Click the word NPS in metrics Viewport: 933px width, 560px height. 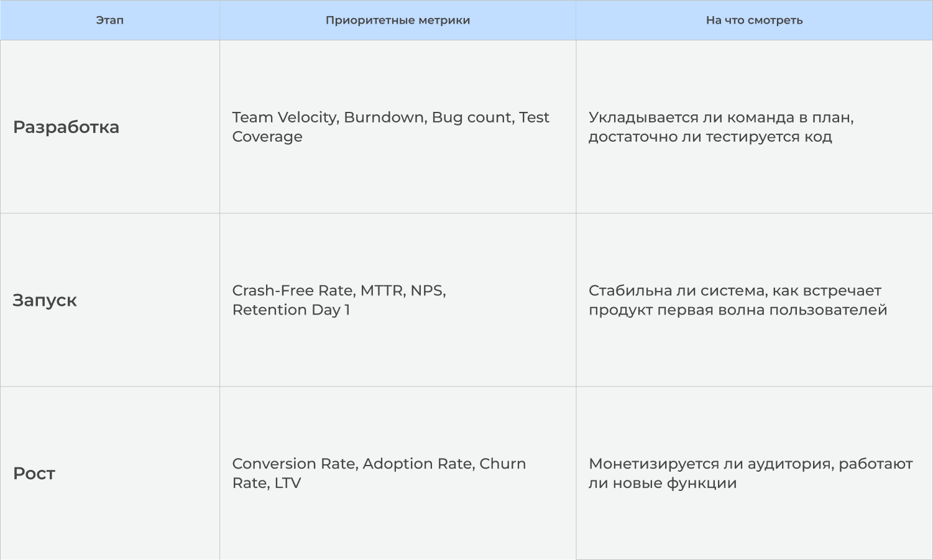428,290
